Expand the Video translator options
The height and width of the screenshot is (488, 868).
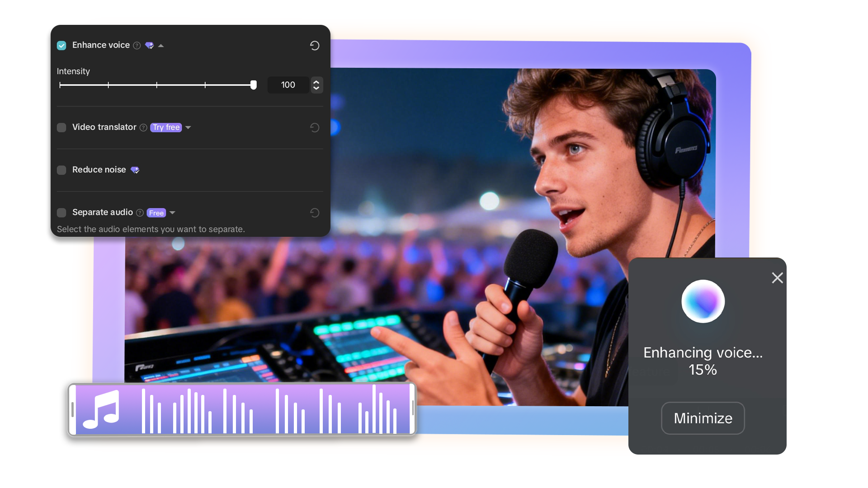tap(189, 127)
